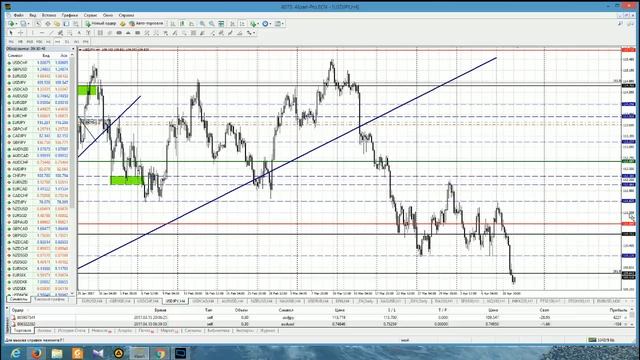Tile chart windows icon
Screen dimensions: 640x360
[x=221, y=24]
